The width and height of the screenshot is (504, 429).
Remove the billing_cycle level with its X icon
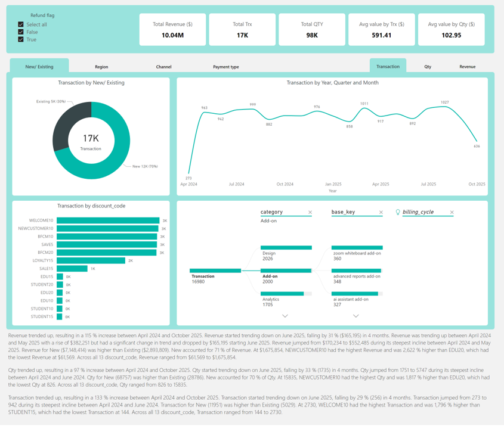click(452, 213)
